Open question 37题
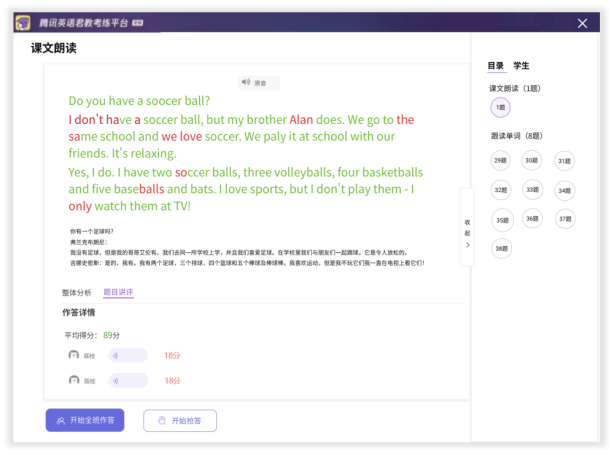Screen dimensions: 614x455 coord(565,219)
